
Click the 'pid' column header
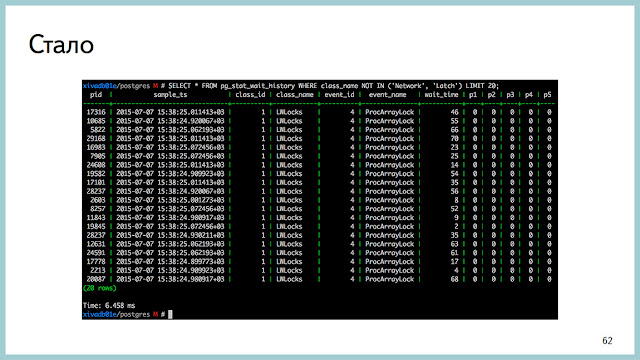(x=96, y=95)
